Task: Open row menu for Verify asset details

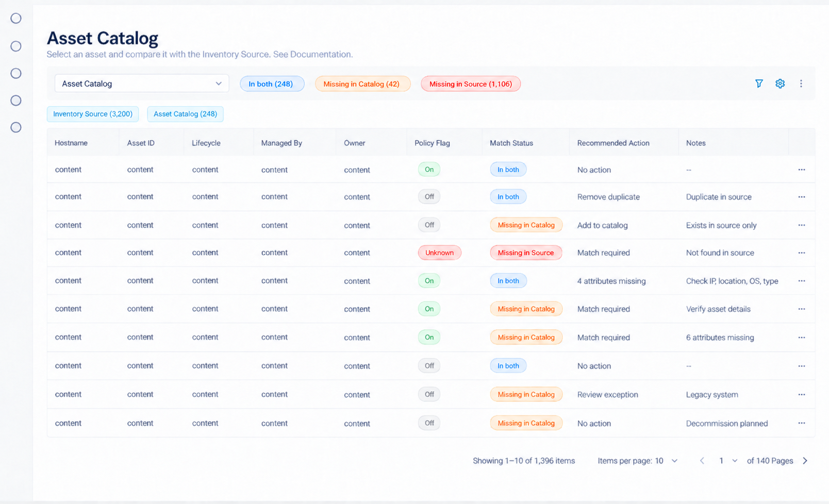Action: pos(802,309)
